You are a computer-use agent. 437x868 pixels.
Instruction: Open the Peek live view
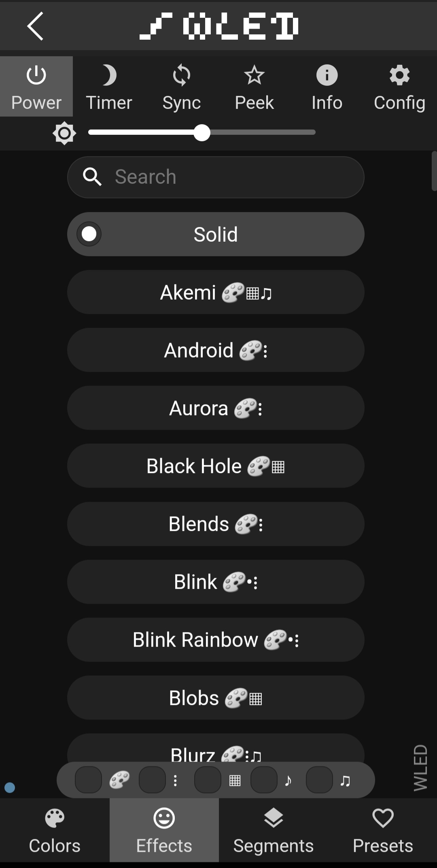(x=254, y=87)
